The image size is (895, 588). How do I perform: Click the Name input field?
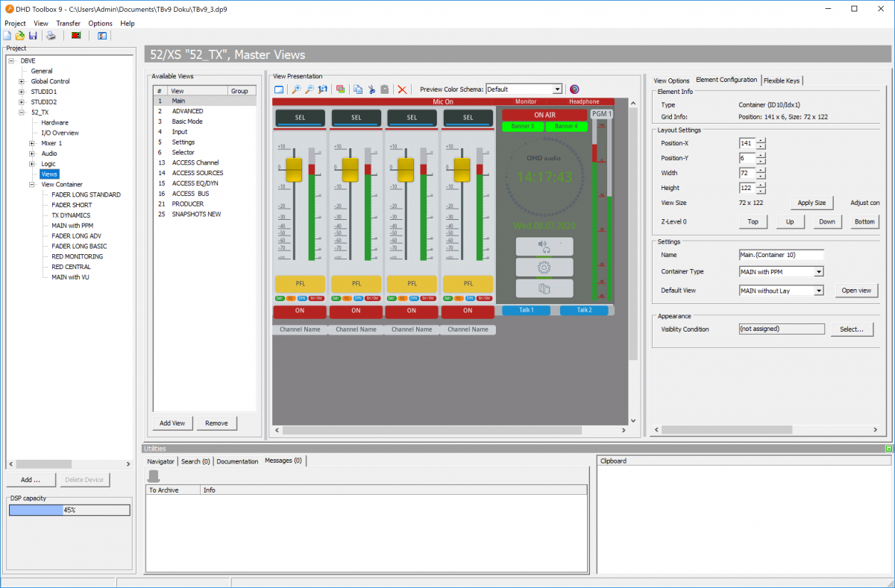[x=781, y=255]
